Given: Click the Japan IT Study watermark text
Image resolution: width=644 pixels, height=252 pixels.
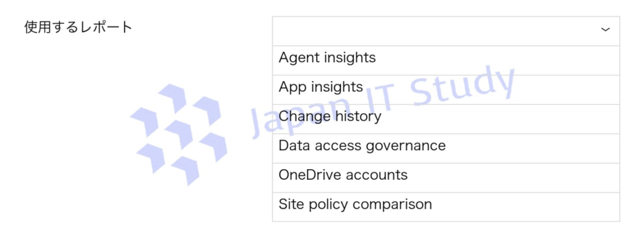Looking at the screenshot, I should tap(384, 102).
